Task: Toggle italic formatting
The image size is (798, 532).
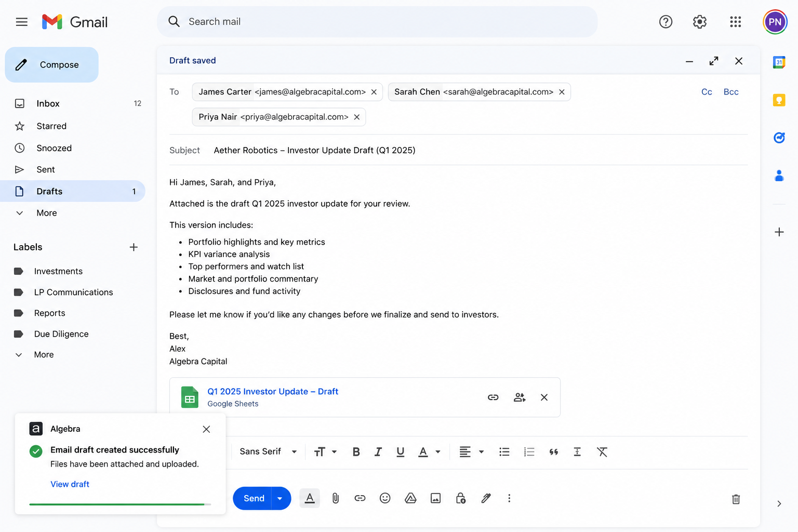Action: click(x=378, y=452)
